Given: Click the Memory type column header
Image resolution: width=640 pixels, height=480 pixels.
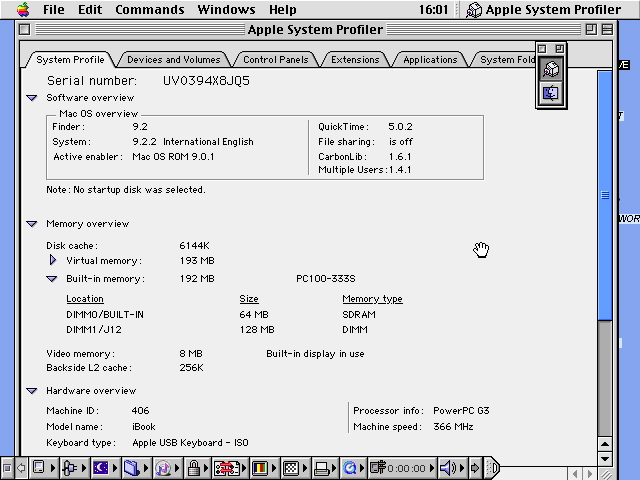Looking at the screenshot, I should 372,299.
